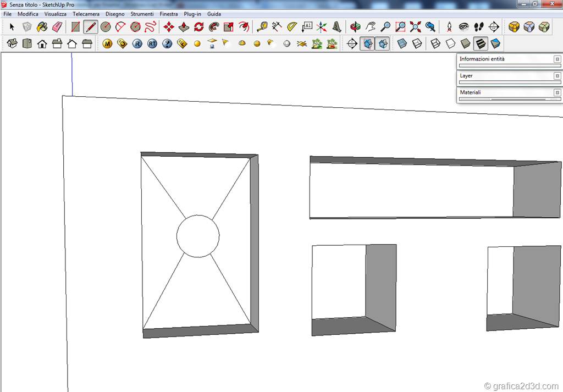Toggle Hidden Line face style
Viewport: 563px width, 392px height.
(450, 43)
